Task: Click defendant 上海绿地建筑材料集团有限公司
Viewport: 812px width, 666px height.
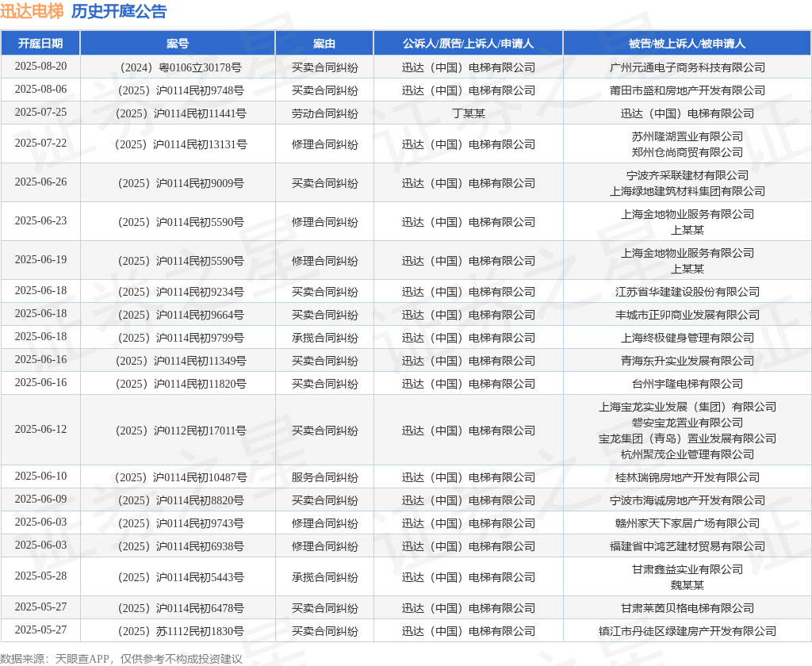Action: [688, 191]
